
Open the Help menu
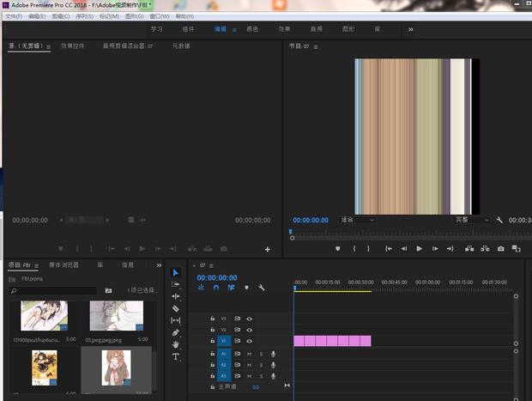(x=184, y=16)
